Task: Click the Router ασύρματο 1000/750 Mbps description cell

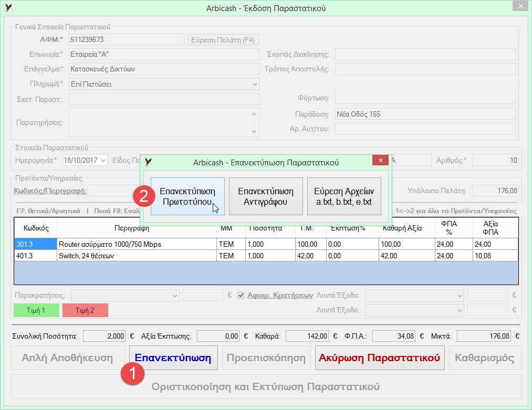Action: point(137,244)
